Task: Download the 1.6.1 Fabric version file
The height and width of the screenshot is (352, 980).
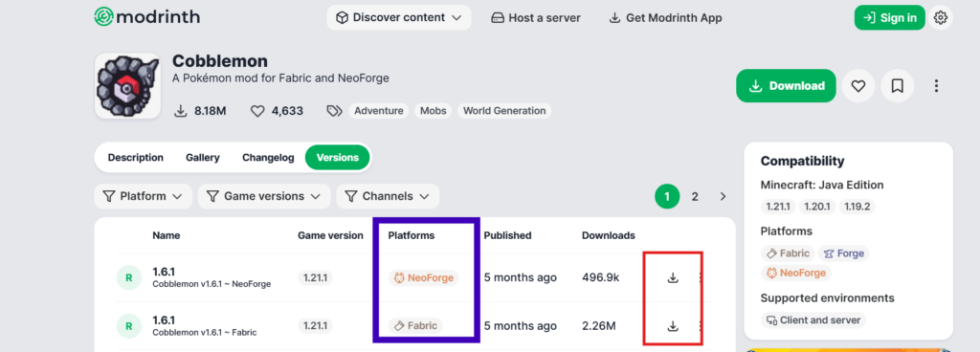Action: pyautogui.click(x=673, y=326)
